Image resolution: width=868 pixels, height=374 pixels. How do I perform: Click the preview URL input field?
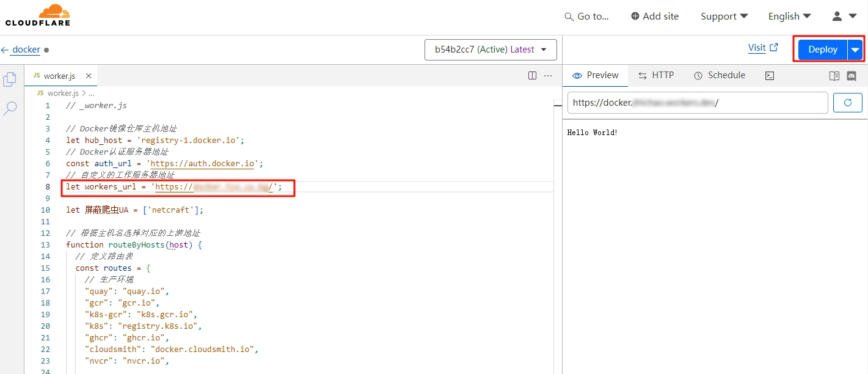[697, 103]
